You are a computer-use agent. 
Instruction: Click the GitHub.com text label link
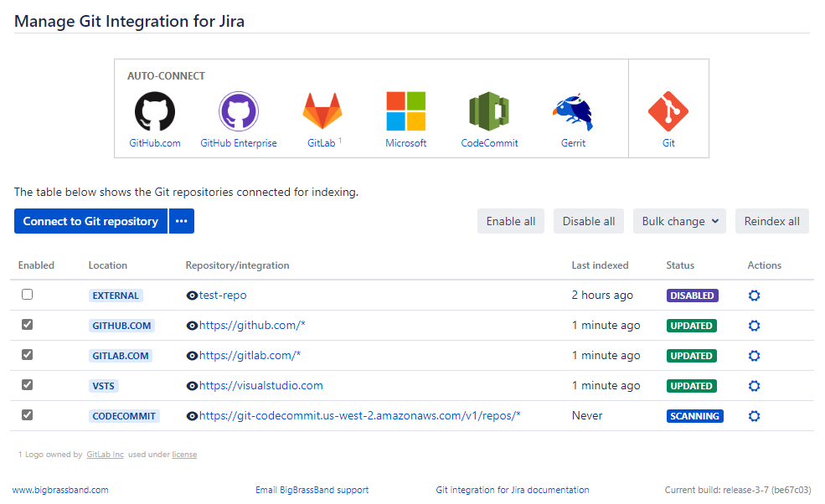click(x=155, y=143)
